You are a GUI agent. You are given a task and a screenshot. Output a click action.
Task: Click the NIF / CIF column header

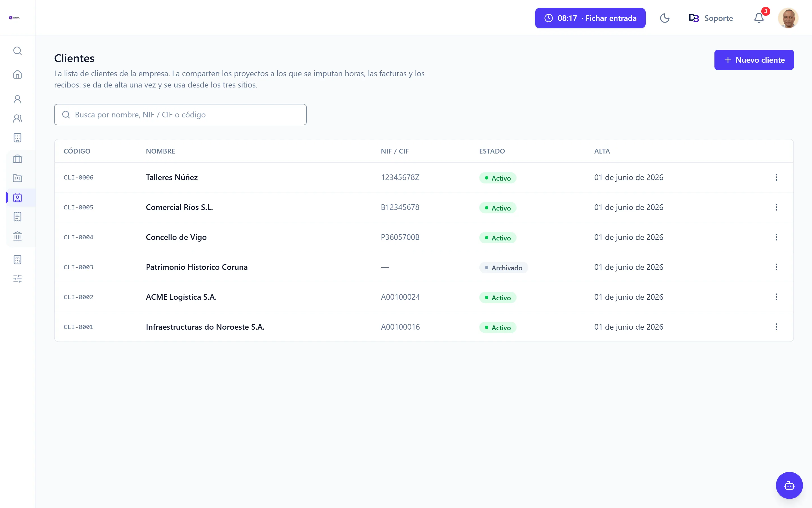[x=395, y=151]
